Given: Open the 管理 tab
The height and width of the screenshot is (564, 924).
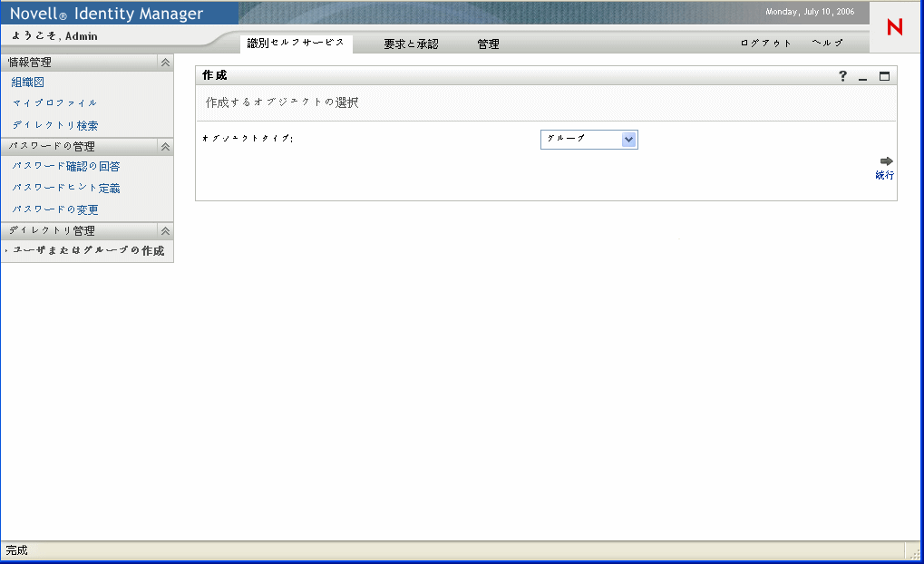Looking at the screenshot, I should pyautogui.click(x=487, y=43).
